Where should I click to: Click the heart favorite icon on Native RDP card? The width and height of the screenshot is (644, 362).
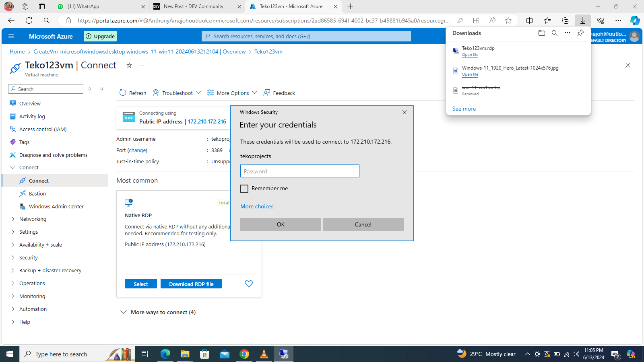click(x=249, y=284)
